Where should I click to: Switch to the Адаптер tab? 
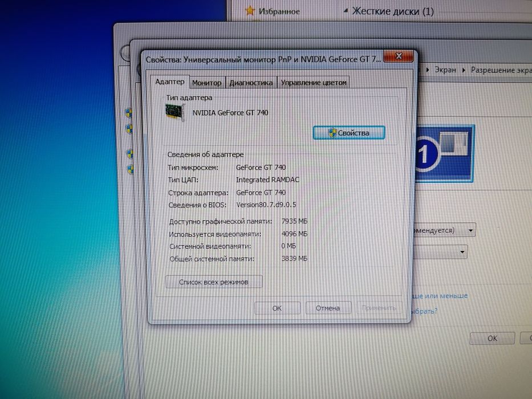[170, 82]
